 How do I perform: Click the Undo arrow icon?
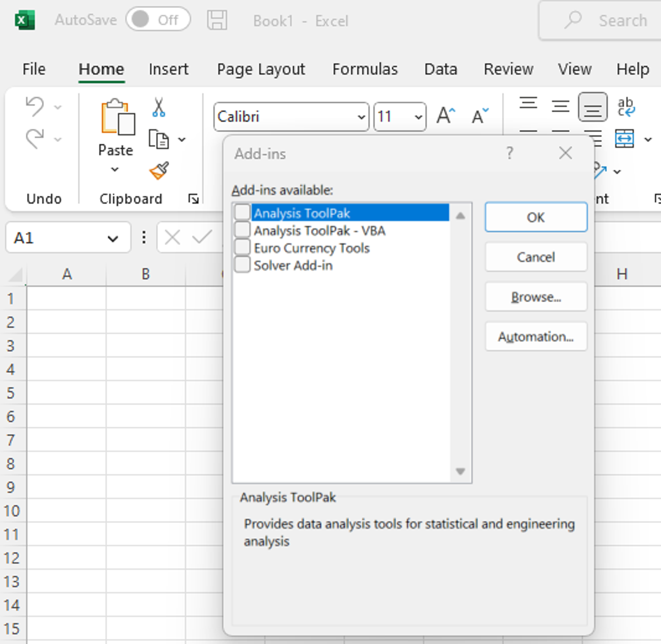pos(35,107)
